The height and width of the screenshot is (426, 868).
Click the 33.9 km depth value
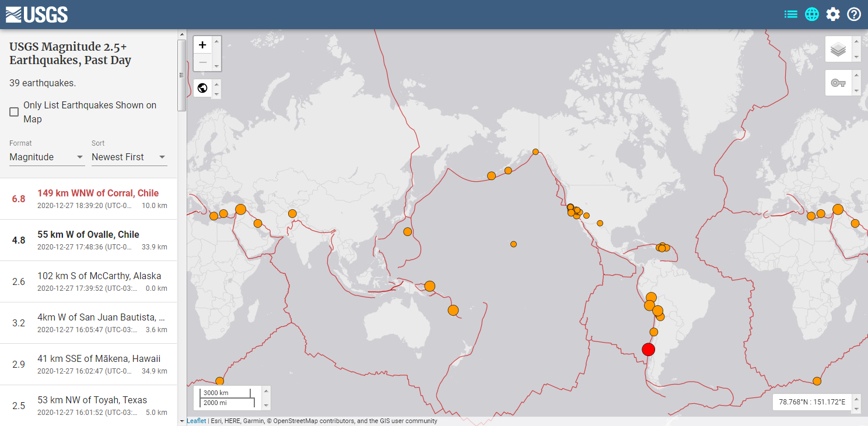pyautogui.click(x=155, y=247)
